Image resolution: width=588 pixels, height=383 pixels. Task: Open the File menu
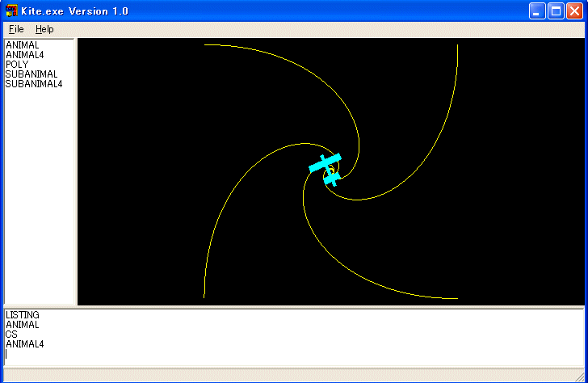click(16, 29)
